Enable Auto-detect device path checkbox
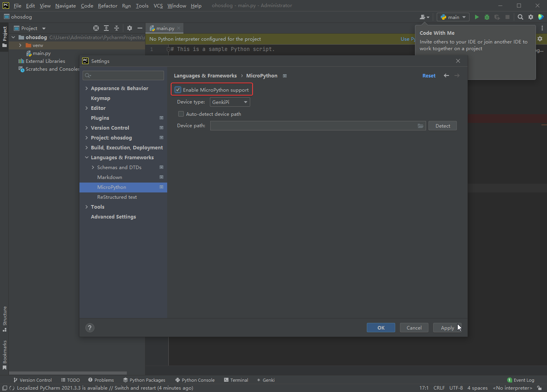Viewport: 547px width, 392px height. pos(181,114)
